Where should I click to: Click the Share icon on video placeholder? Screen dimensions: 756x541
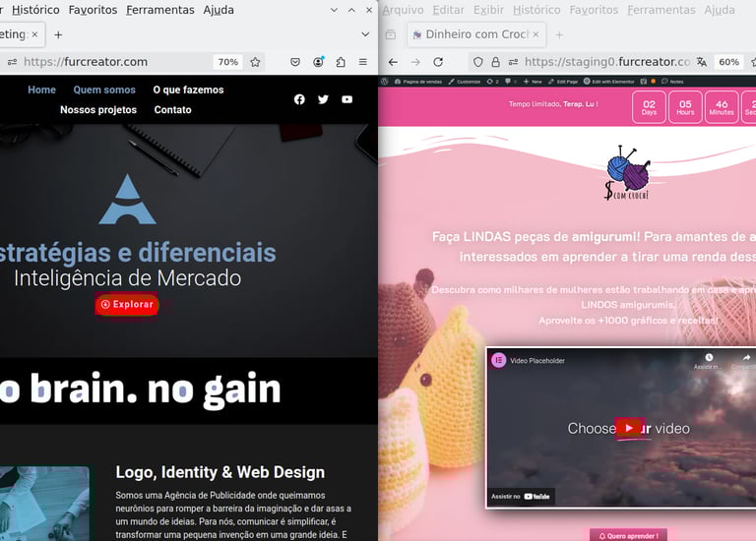746,357
